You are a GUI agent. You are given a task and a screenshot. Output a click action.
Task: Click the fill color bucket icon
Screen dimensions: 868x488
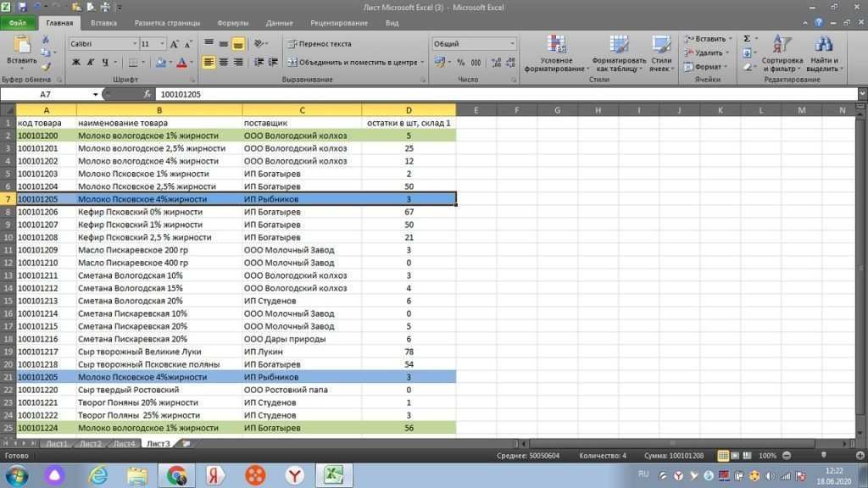pyautogui.click(x=160, y=63)
